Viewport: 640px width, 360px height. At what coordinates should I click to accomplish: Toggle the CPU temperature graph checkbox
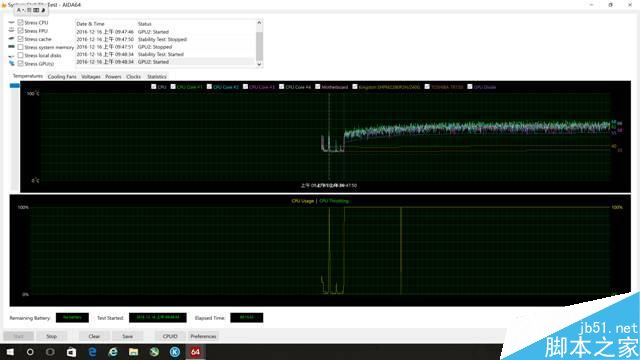tap(153, 87)
